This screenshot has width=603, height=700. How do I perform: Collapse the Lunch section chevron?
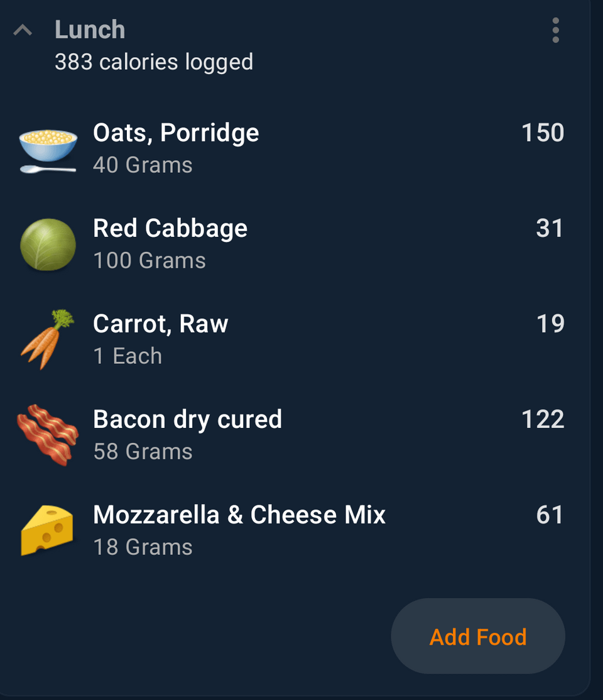coord(23,30)
